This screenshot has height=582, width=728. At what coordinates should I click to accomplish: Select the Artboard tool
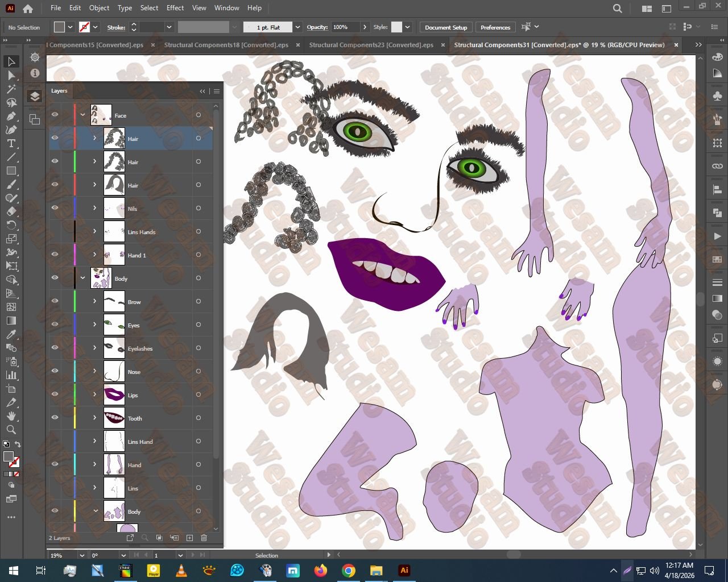pos(11,389)
